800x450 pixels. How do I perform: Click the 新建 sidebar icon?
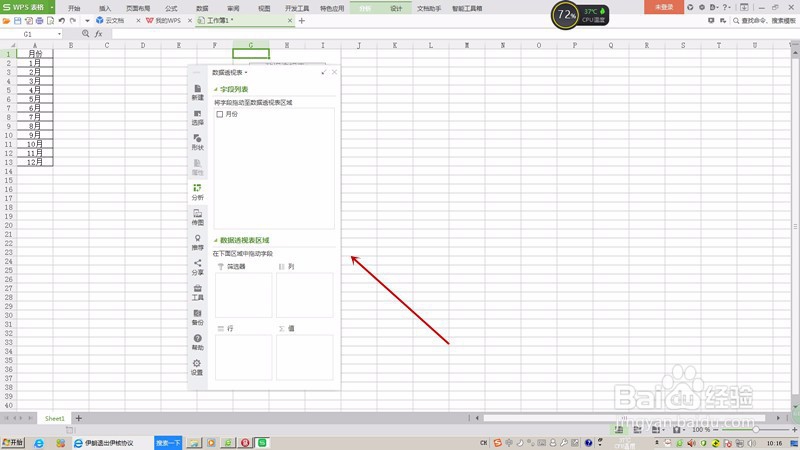click(x=197, y=92)
